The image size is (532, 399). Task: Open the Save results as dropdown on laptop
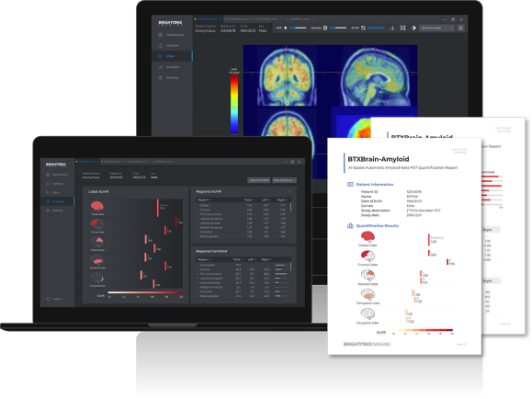click(284, 180)
